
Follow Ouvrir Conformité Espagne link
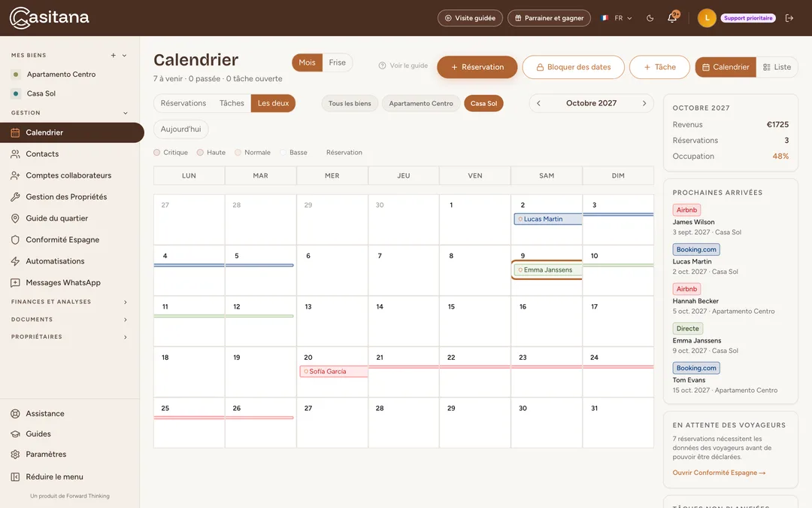coord(719,473)
